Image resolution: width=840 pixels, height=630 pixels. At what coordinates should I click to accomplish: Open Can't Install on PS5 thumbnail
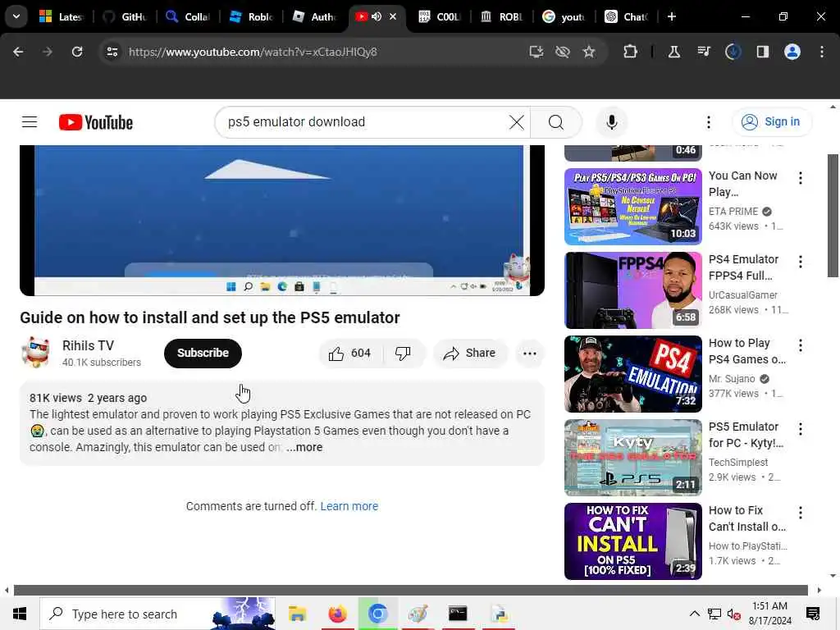click(632, 541)
